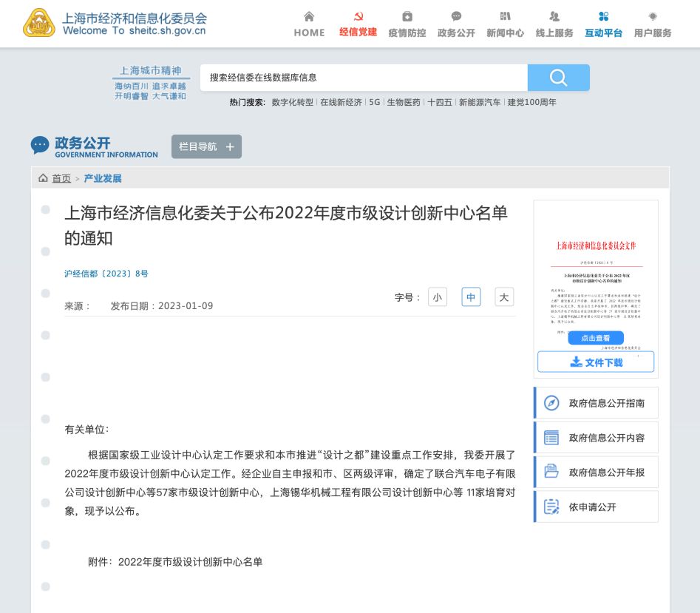Click the HOME house icon

tap(309, 17)
